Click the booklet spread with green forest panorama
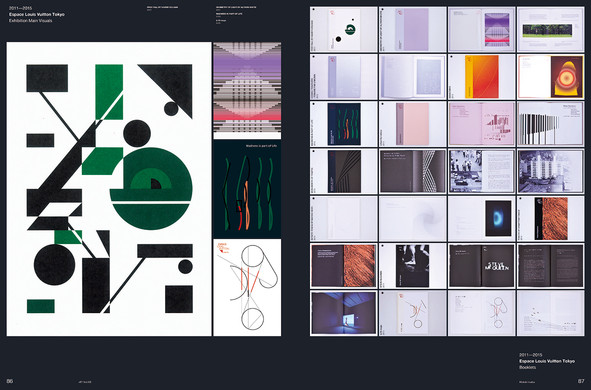591x390 pixels. point(551,29)
